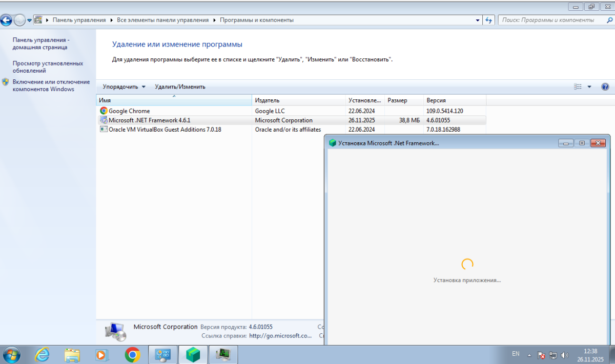615x364 pixels.
Task: Maximize the .NET Framework installer window
Action: [x=582, y=143]
